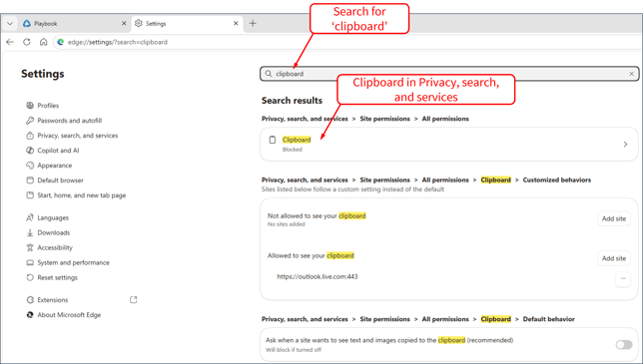Image resolution: width=643 pixels, height=364 pixels.
Task: Click the Profiles icon in sidebar
Action: pos(30,106)
